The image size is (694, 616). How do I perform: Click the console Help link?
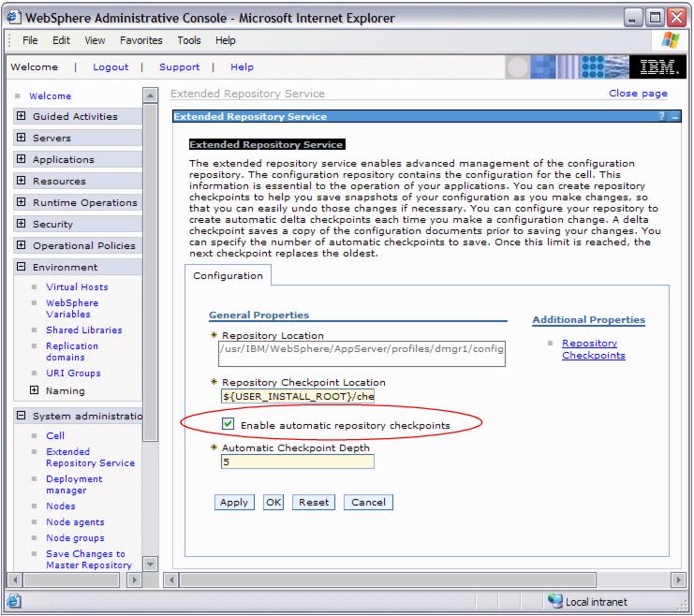(242, 66)
